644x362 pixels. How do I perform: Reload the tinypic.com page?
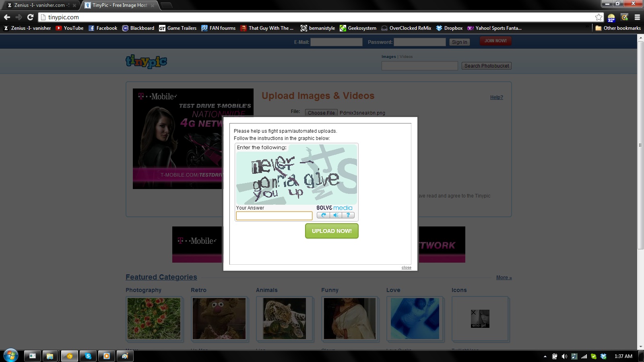30,17
